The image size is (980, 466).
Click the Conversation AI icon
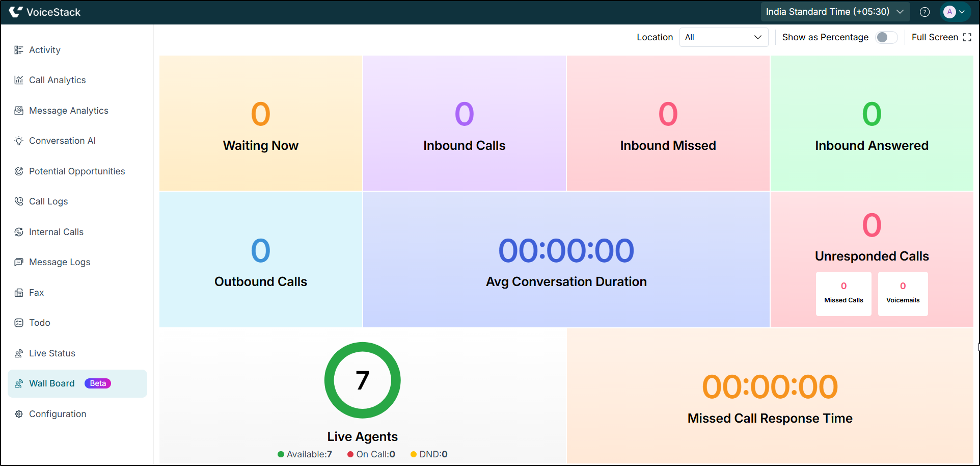point(19,140)
